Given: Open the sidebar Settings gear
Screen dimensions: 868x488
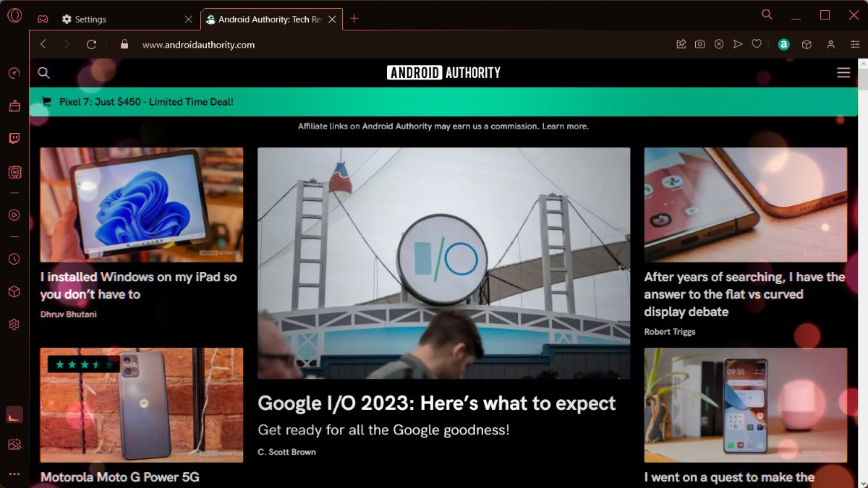Looking at the screenshot, I should pos(14,324).
